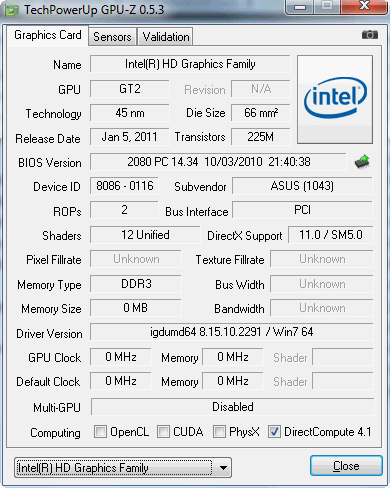Click the BIOS save chip icon

pos(362,162)
